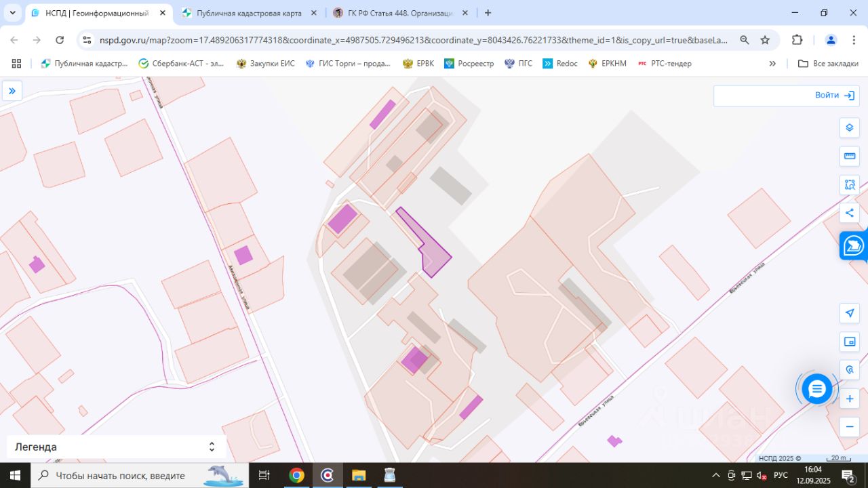
Task: Open the volume control in tray
Action: [762, 475]
